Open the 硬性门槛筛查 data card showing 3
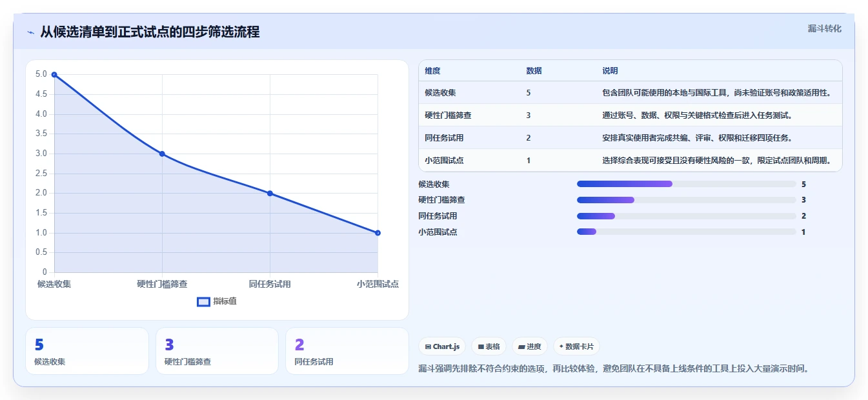868x400 pixels. 217,351
